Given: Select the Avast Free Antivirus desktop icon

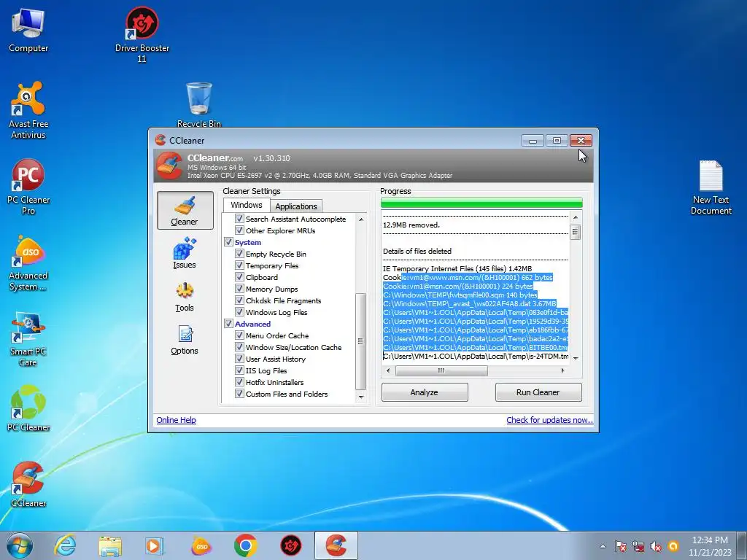Looking at the screenshot, I should (x=28, y=111).
